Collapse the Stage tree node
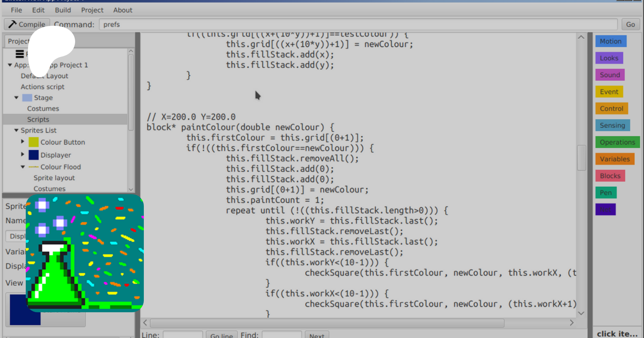The width and height of the screenshot is (644, 338). click(16, 98)
